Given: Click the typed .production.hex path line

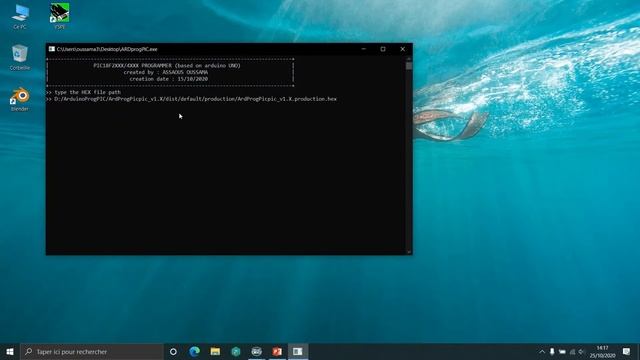Looking at the screenshot, I should pyautogui.click(x=196, y=99).
